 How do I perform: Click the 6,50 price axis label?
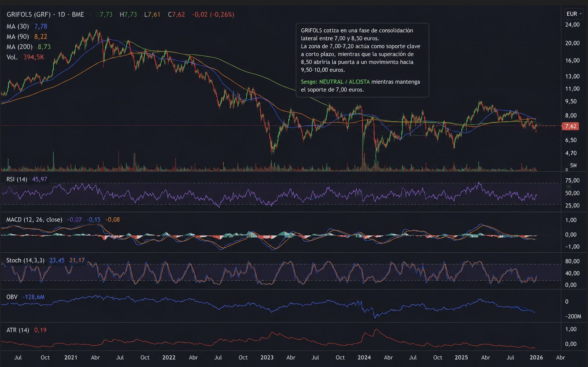click(571, 140)
